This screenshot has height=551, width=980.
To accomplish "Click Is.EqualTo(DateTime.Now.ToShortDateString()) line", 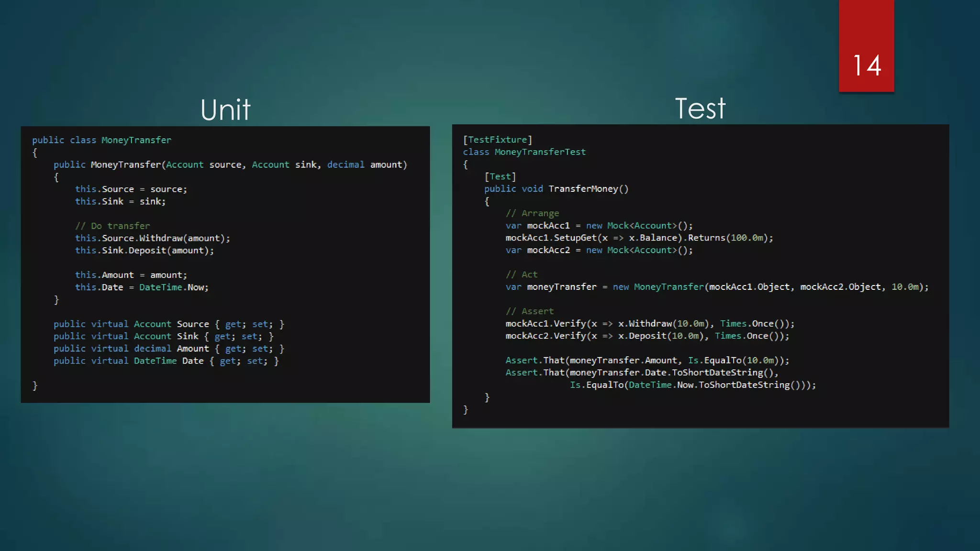I will (692, 385).
